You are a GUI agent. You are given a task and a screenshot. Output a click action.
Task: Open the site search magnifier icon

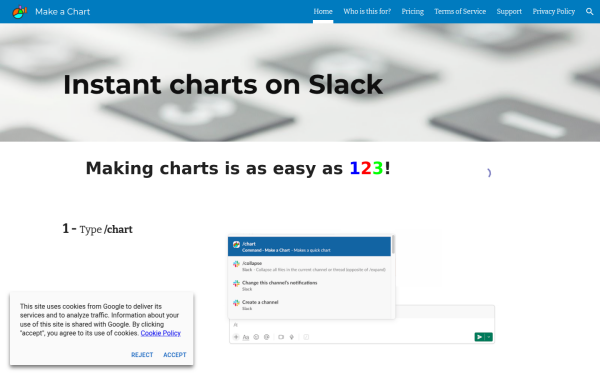pos(590,11)
